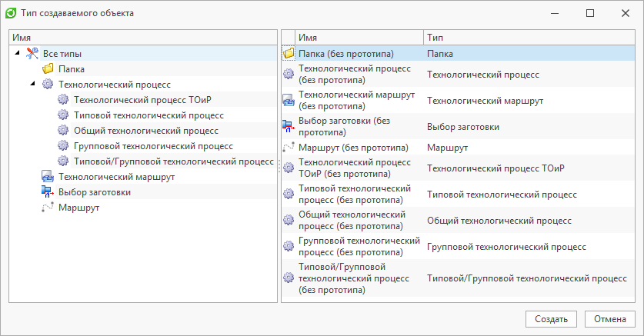The image size is (644, 336).
Task: Select Типовой технологический процесс tree item
Action: point(148,115)
